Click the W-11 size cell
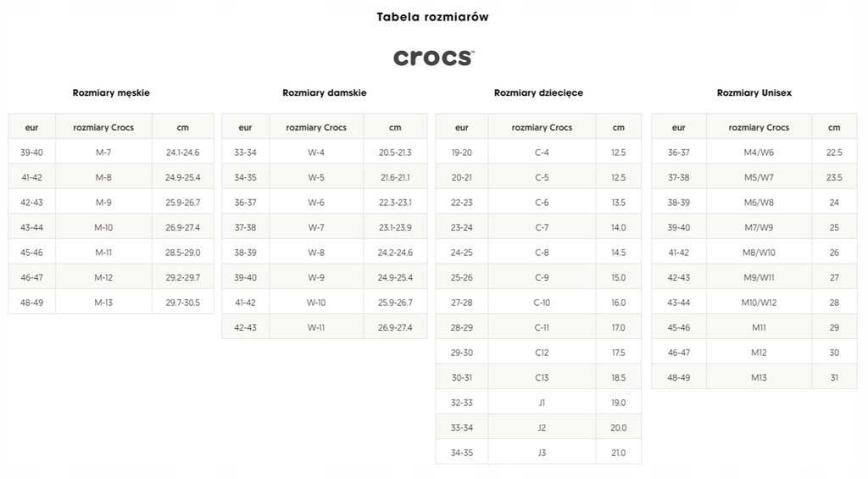This screenshot has width=868, height=479. pyautogui.click(x=316, y=327)
